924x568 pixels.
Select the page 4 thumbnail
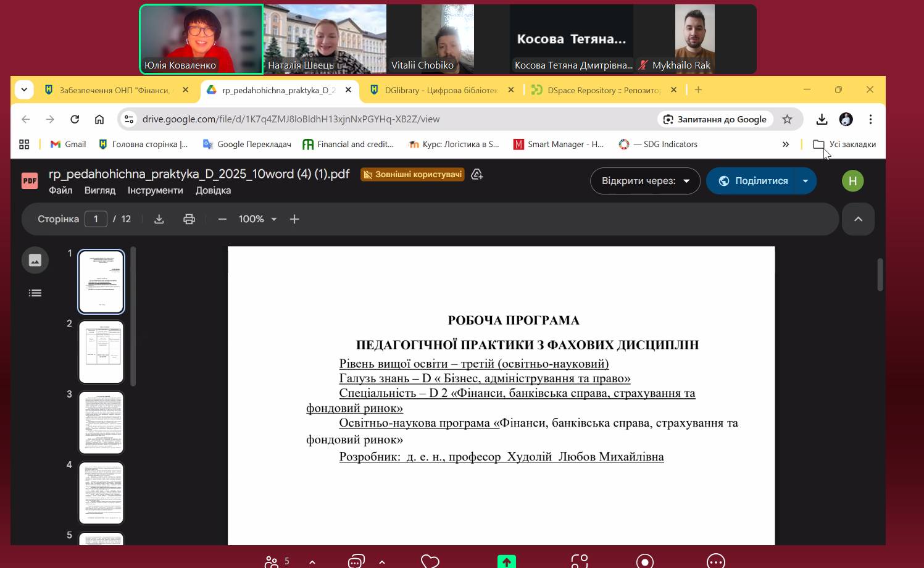coord(101,493)
